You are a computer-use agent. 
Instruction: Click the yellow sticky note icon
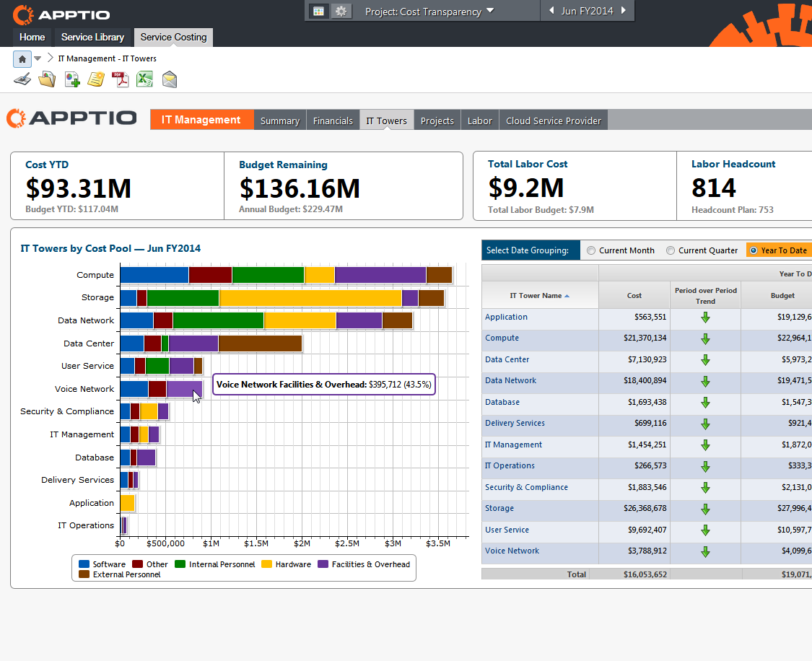point(96,79)
